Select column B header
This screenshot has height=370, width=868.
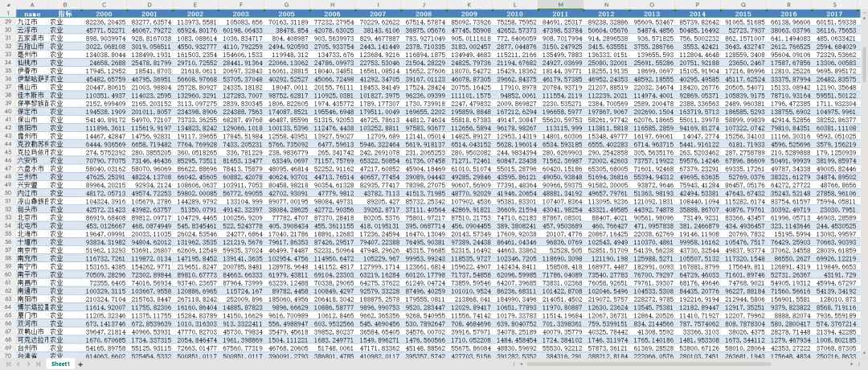pos(65,5)
